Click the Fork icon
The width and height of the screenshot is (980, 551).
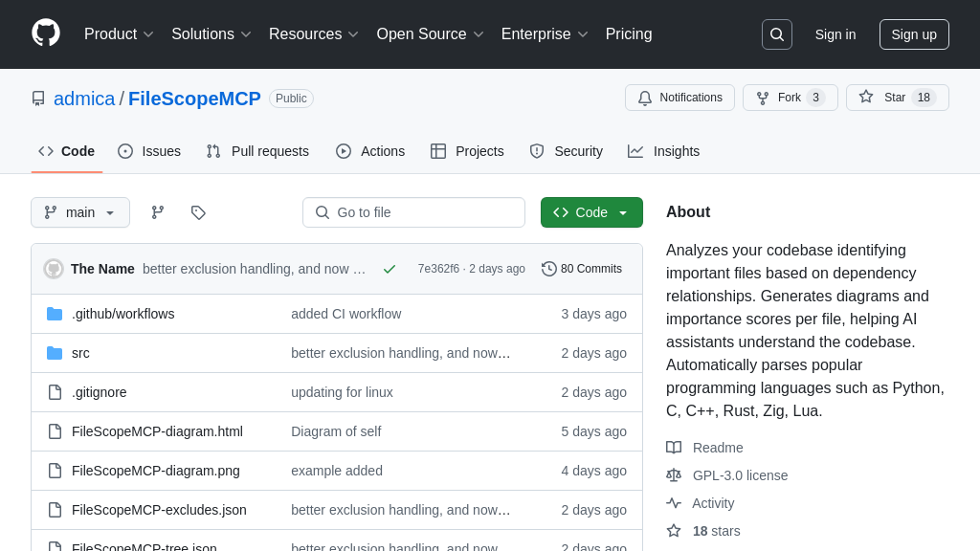point(763,99)
